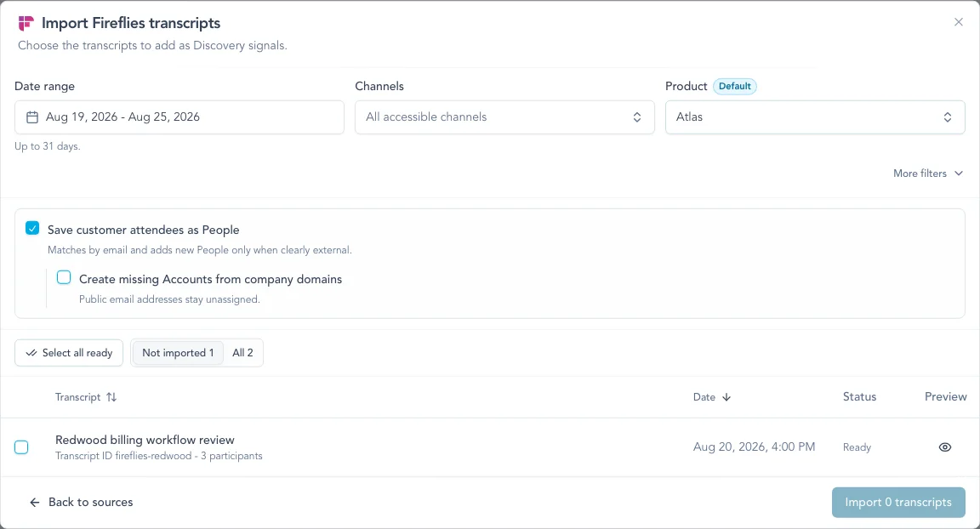Image resolution: width=980 pixels, height=529 pixels.
Task: Click the Up to 31 days hint
Action: 48,146
